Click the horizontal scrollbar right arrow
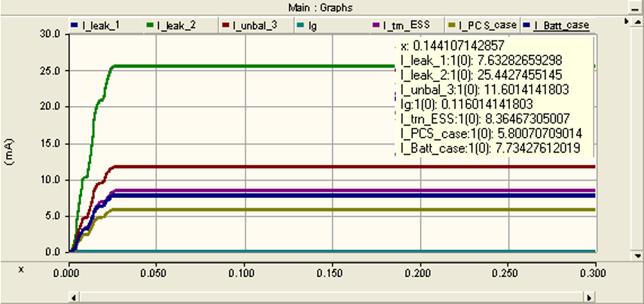Screen dimensions: 644x304 click(x=590, y=297)
